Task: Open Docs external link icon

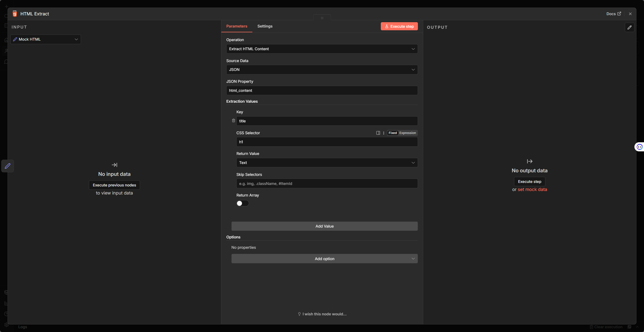Action: click(x=619, y=14)
